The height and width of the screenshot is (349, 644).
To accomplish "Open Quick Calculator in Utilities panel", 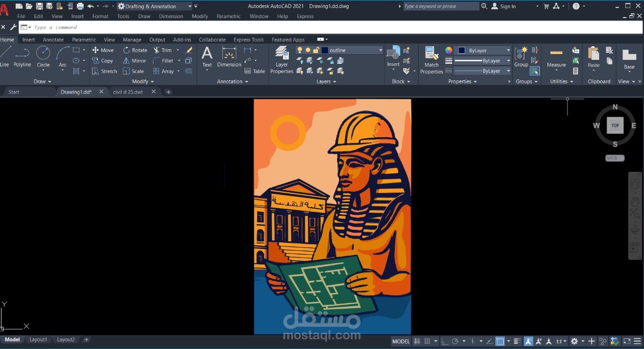I will coord(576,71).
